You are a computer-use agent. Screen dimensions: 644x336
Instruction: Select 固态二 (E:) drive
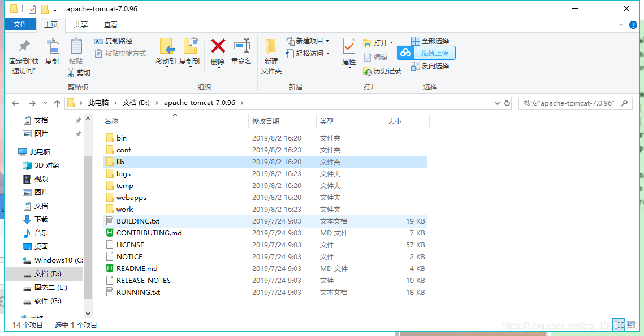45,287
